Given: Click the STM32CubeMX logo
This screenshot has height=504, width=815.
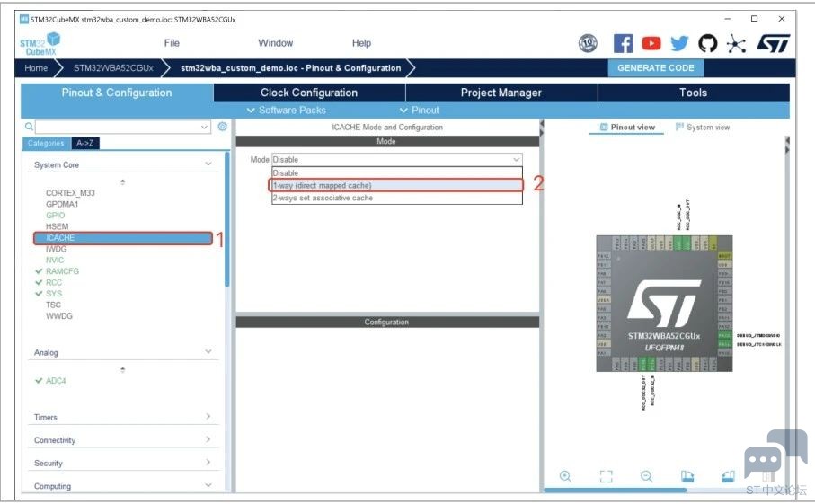Looking at the screenshot, I should click(40, 44).
